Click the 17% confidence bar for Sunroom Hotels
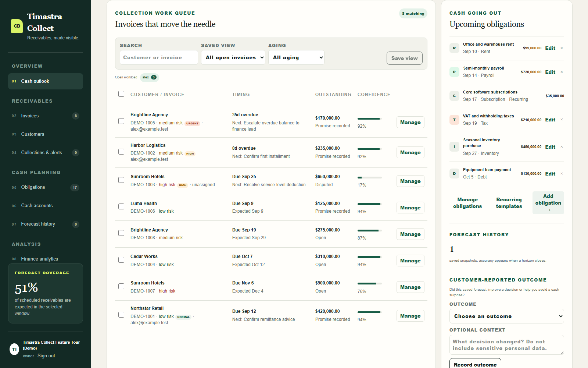The width and height of the screenshot is (588, 368). [369, 177]
